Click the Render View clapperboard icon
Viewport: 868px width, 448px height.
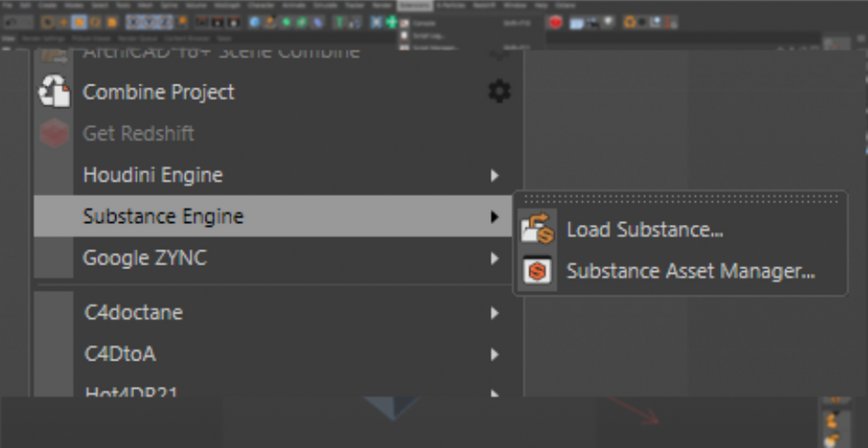click(202, 22)
